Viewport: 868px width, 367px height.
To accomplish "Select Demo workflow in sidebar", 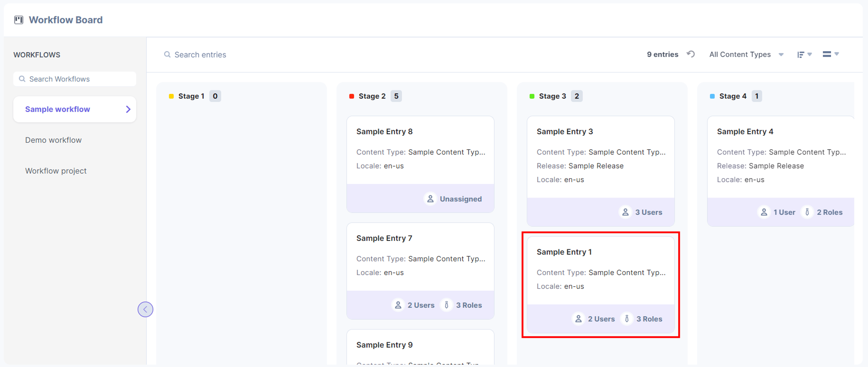I will click(53, 140).
